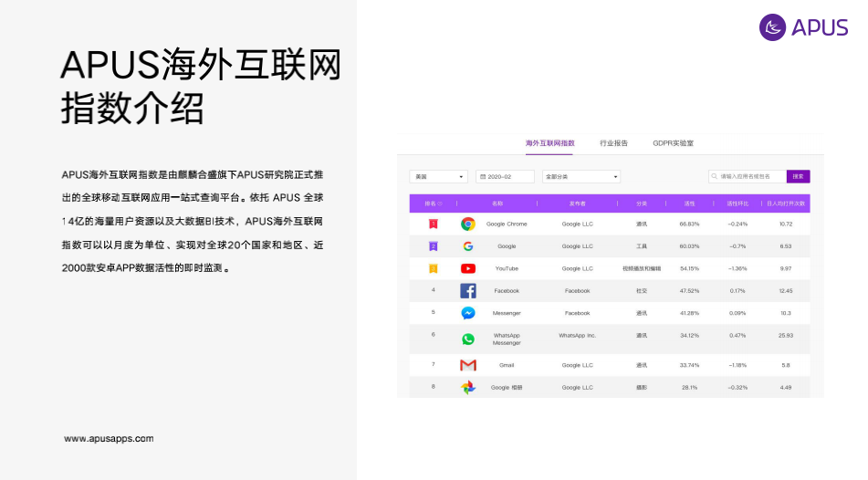Click the Google Photos app icon
Image resolution: width=868 pixels, height=480 pixels.
click(x=467, y=387)
